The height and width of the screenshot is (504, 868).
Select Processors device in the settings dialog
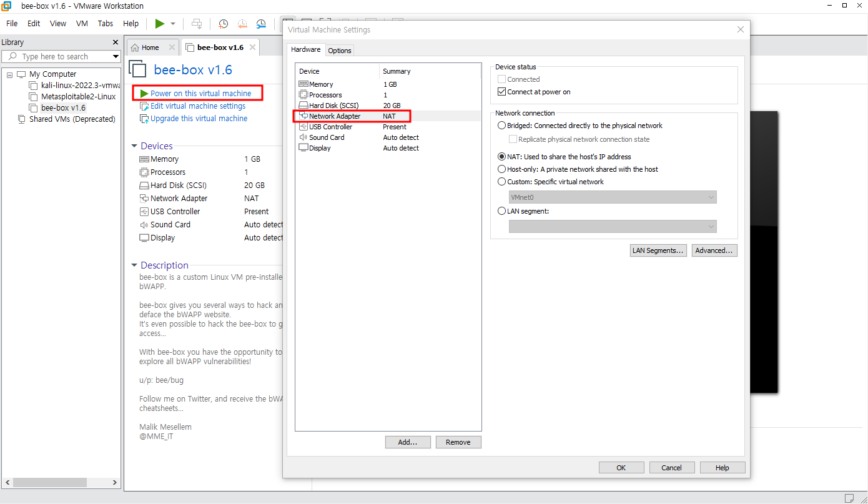pyautogui.click(x=388, y=95)
